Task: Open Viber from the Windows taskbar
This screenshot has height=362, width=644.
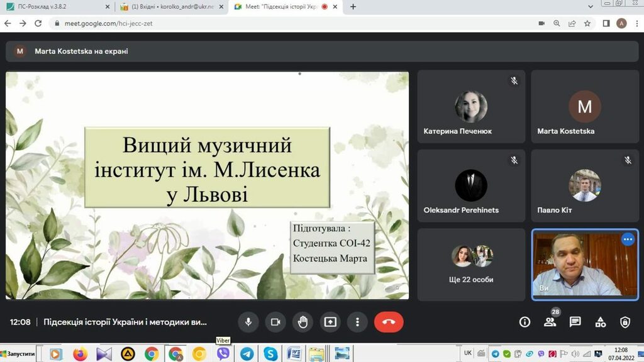Action: click(223, 354)
